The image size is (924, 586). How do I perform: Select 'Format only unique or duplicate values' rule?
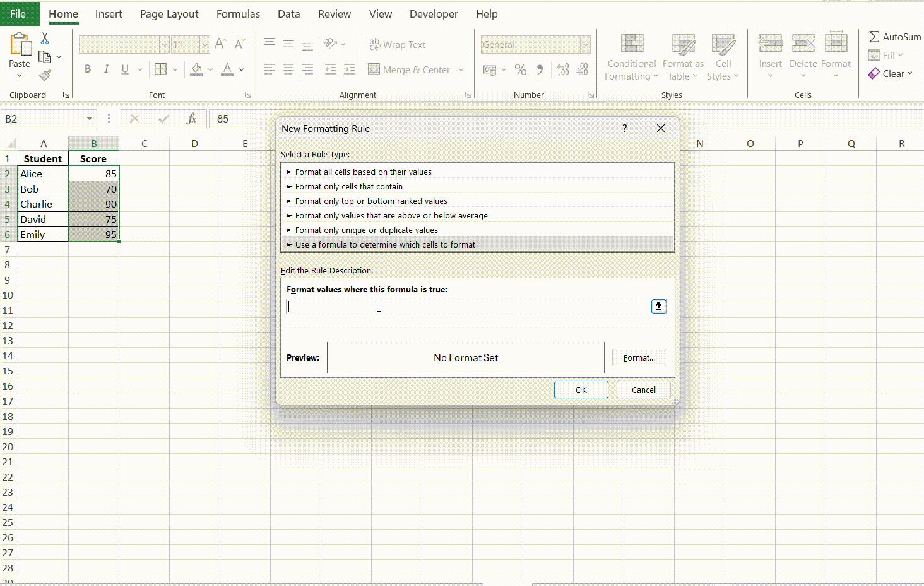478,230
